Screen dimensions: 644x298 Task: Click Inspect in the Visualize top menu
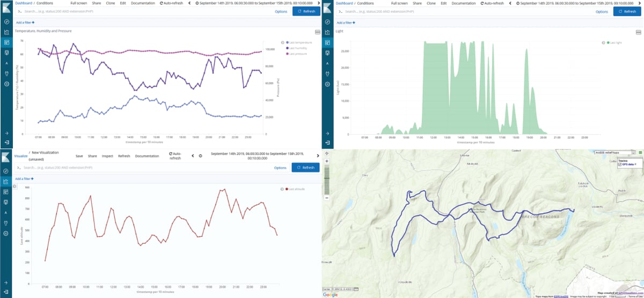(107, 156)
